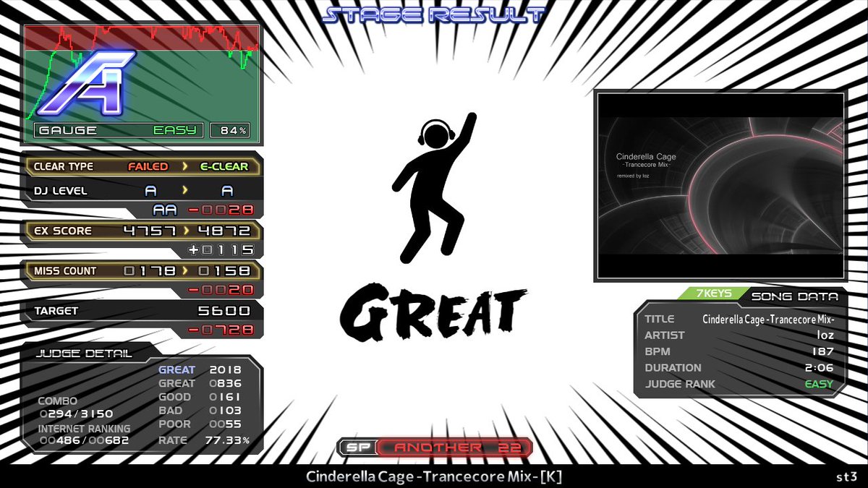Click the new EX score 4872
The width and height of the screenshot is (868, 488).
pos(224,231)
